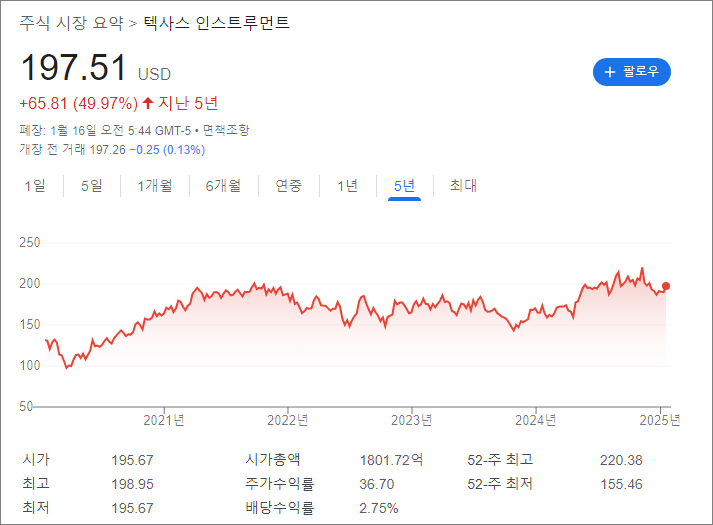The image size is (713, 525).
Task: Click the 시가 value 195.67
Action: tap(132, 460)
